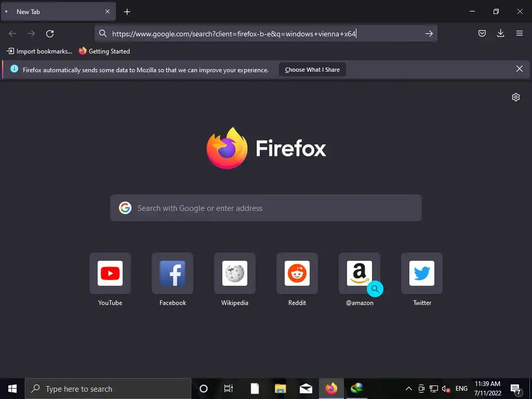Open the blank document icon on the taskbar

(255, 389)
